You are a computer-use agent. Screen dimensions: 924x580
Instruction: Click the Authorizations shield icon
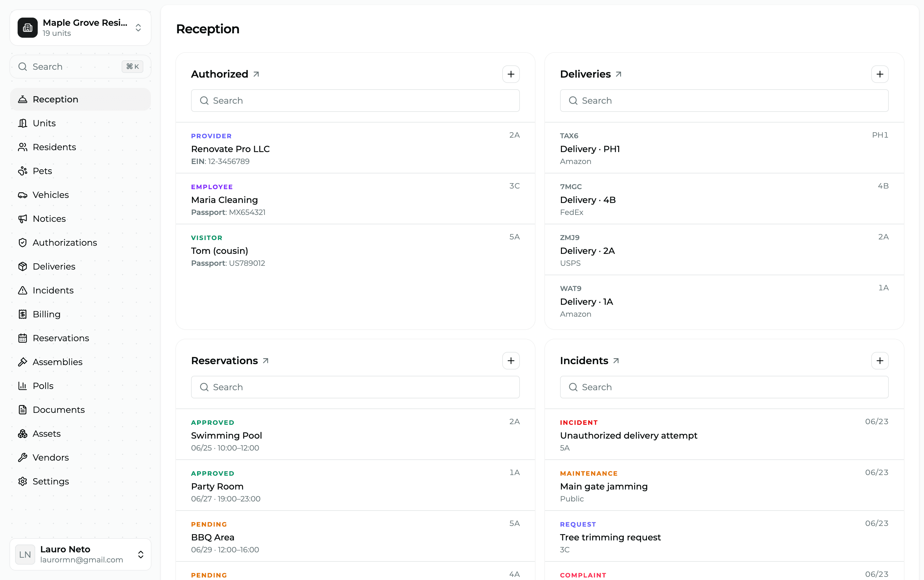coord(23,243)
